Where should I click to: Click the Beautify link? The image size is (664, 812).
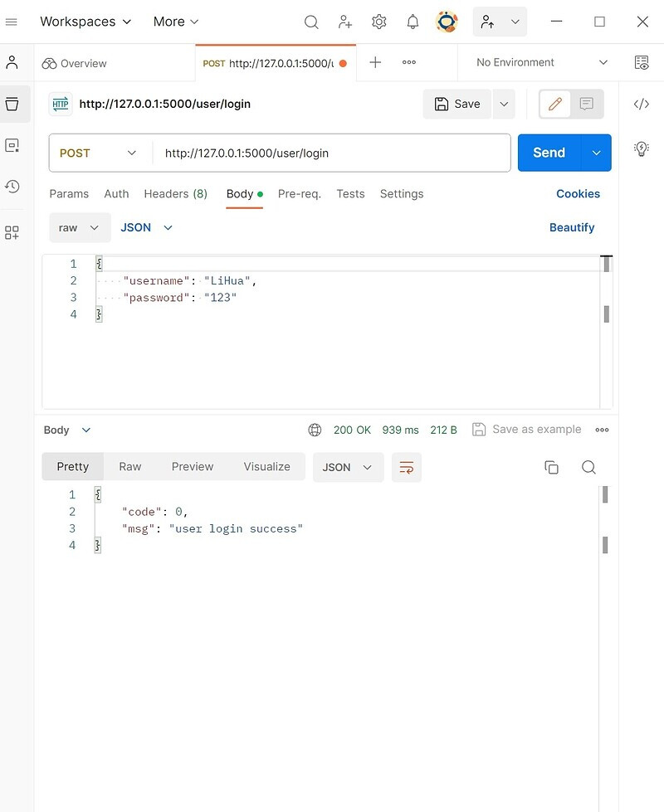(572, 227)
